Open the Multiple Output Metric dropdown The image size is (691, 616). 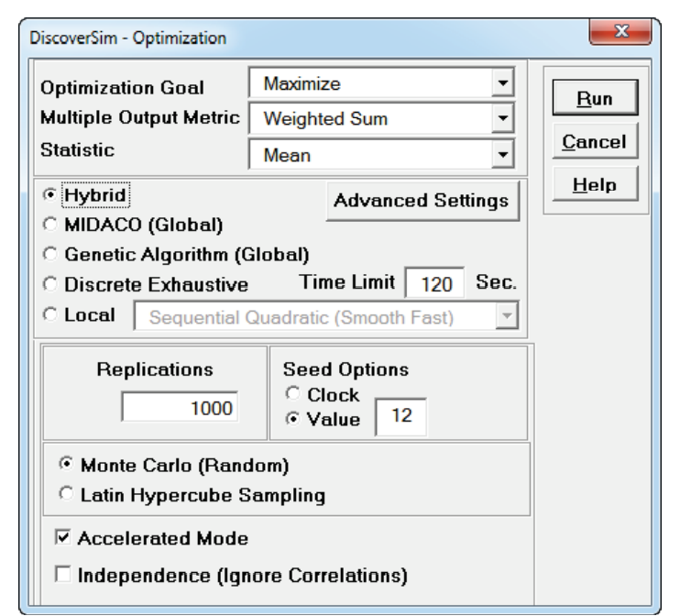click(500, 118)
